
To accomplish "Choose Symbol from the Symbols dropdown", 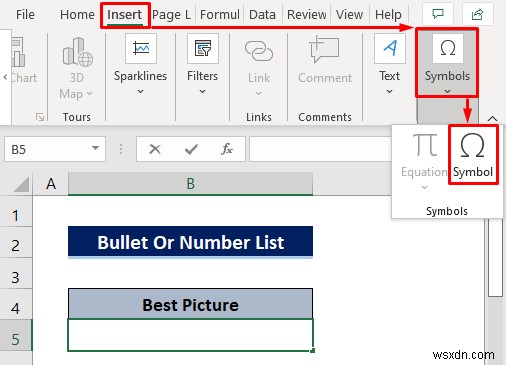I will tap(473, 155).
